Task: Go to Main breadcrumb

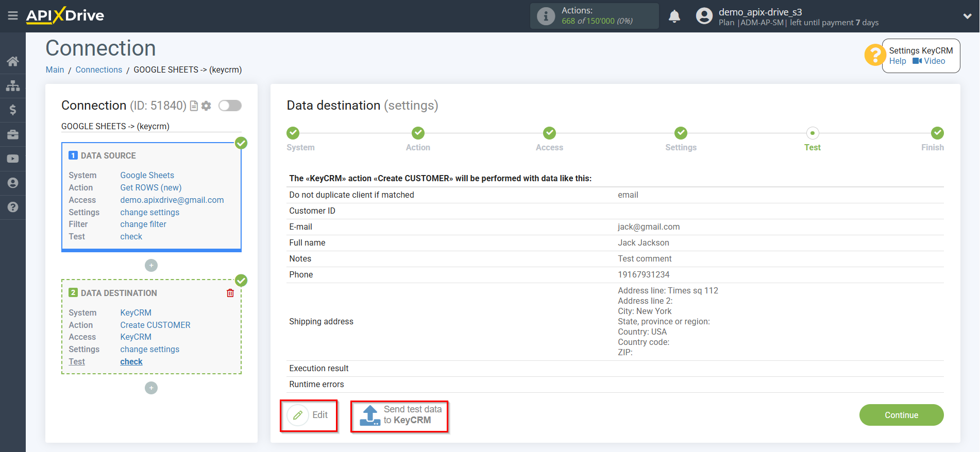Action: [55, 69]
